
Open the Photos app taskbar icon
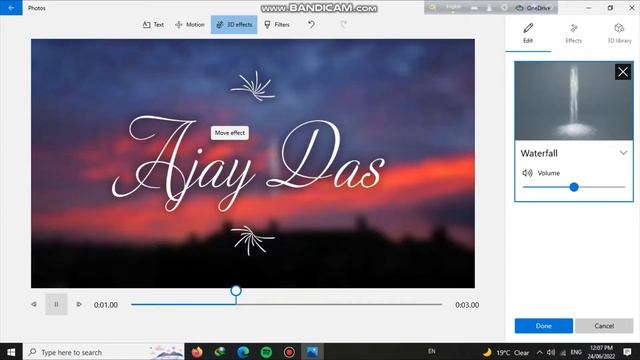[312, 352]
